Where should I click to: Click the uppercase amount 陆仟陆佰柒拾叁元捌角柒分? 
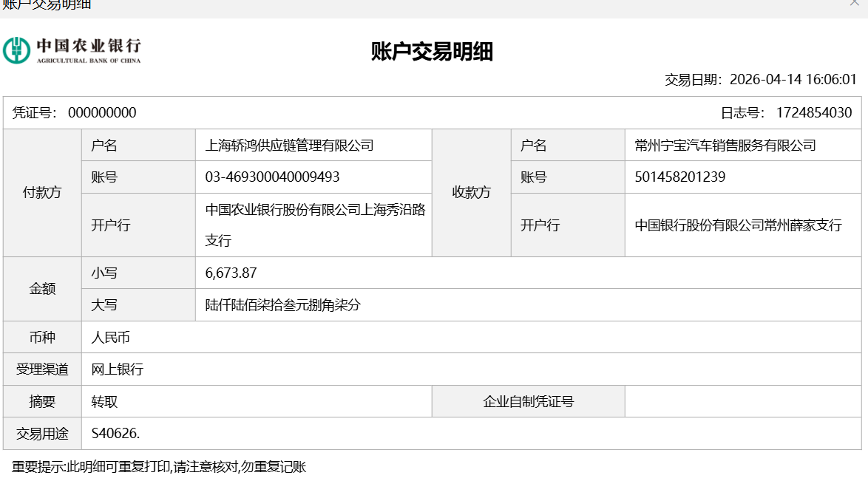tap(282, 305)
